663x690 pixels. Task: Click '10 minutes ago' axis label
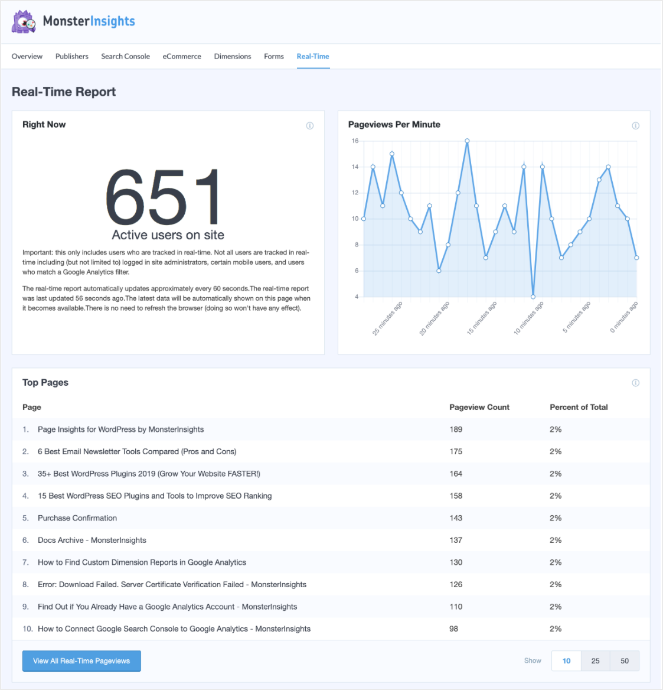click(529, 319)
